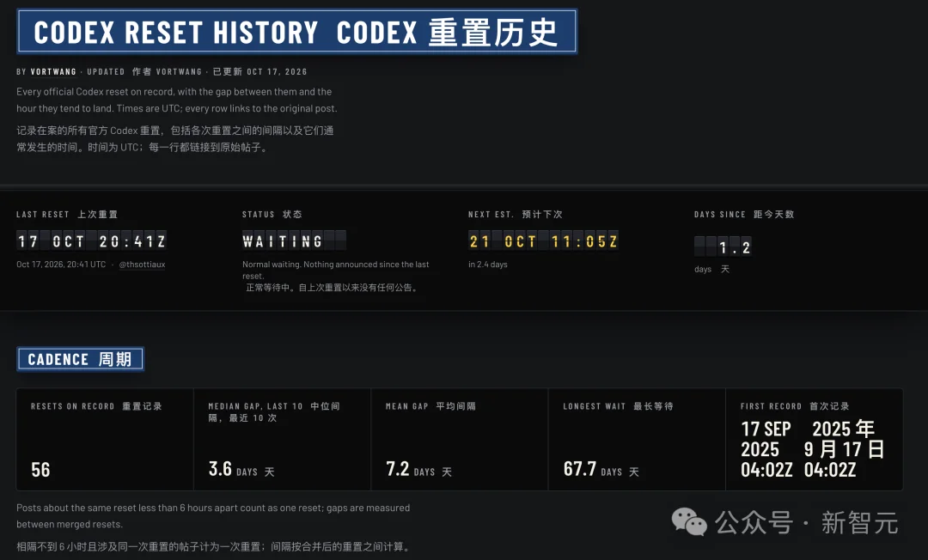Click the 'FIRST RECORD' card label
The image size is (928, 560).
(771, 406)
